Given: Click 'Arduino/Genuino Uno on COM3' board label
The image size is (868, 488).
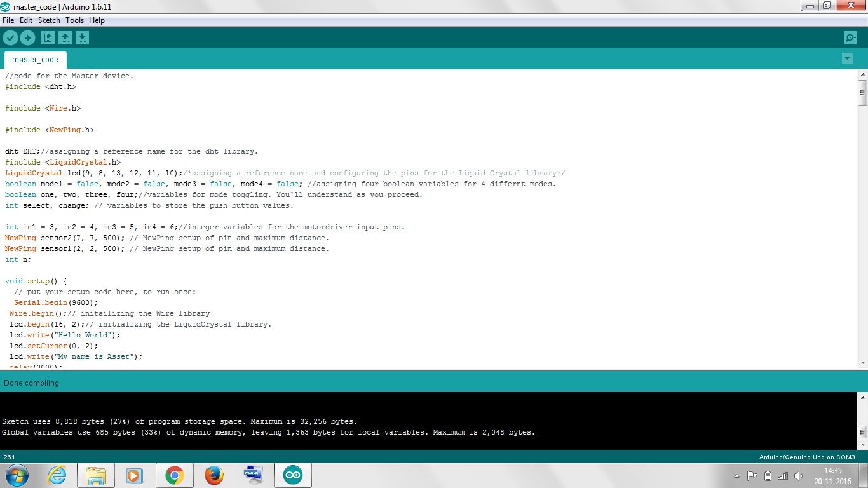Looking at the screenshot, I should [x=807, y=457].
